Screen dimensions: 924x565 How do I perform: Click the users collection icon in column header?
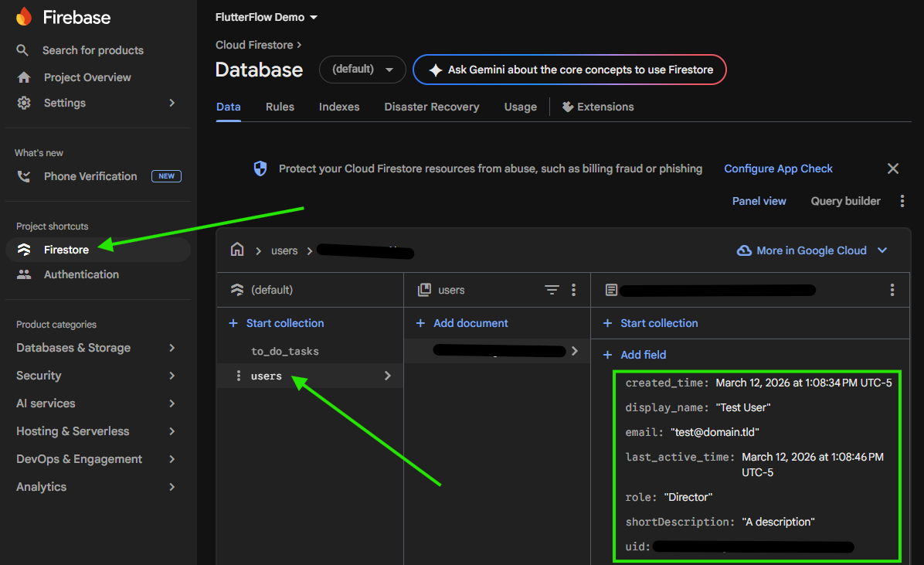click(424, 290)
